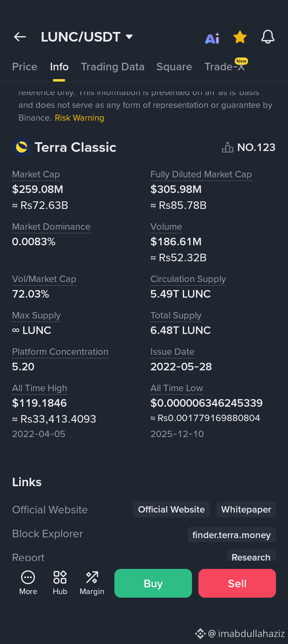The width and height of the screenshot is (288, 644).
Task: Switch to the Trading Data tab
Action: pos(113,67)
